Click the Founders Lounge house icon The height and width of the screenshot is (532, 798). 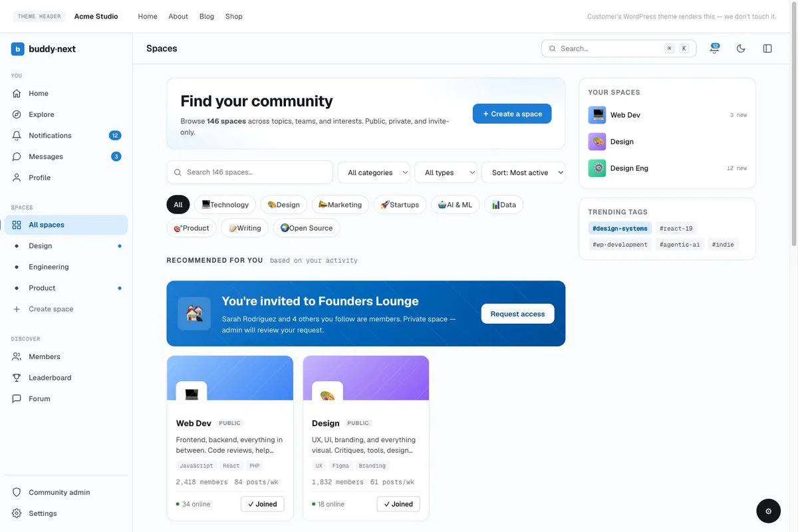coord(194,314)
